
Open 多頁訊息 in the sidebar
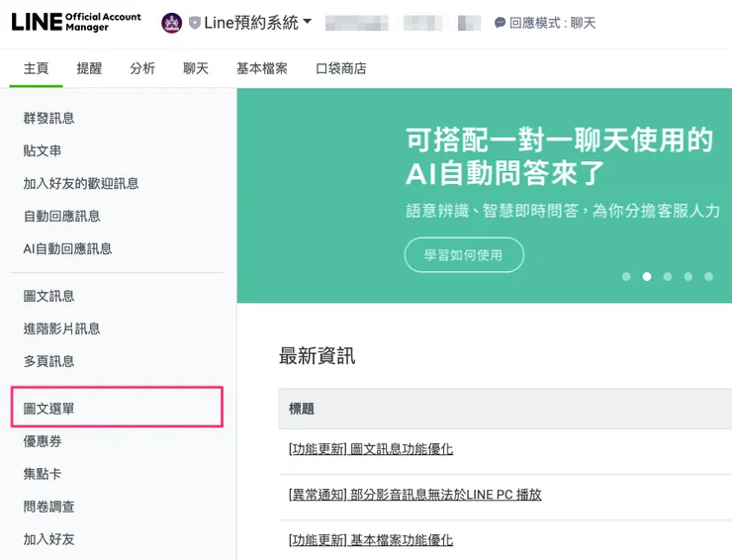[49, 361]
